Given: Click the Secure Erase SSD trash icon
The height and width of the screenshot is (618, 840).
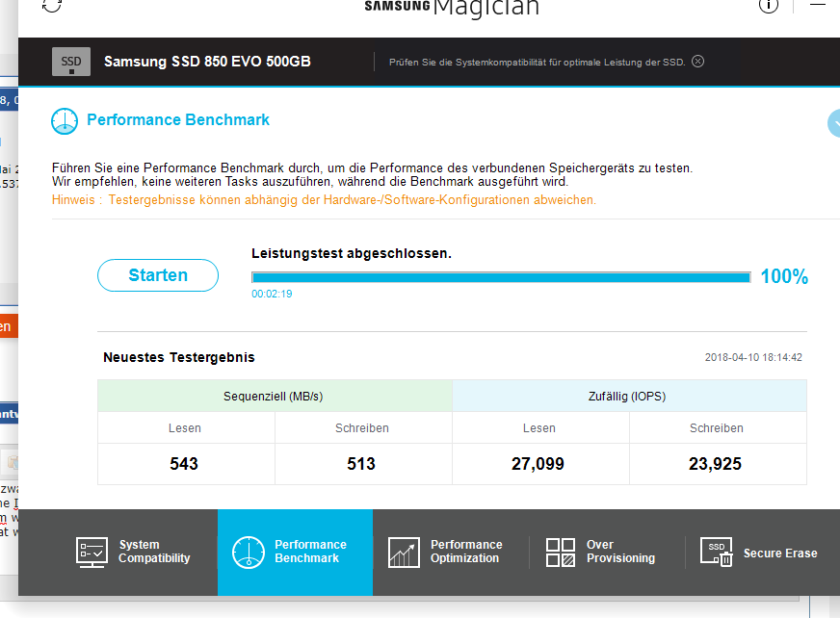Looking at the screenshot, I should click(717, 553).
